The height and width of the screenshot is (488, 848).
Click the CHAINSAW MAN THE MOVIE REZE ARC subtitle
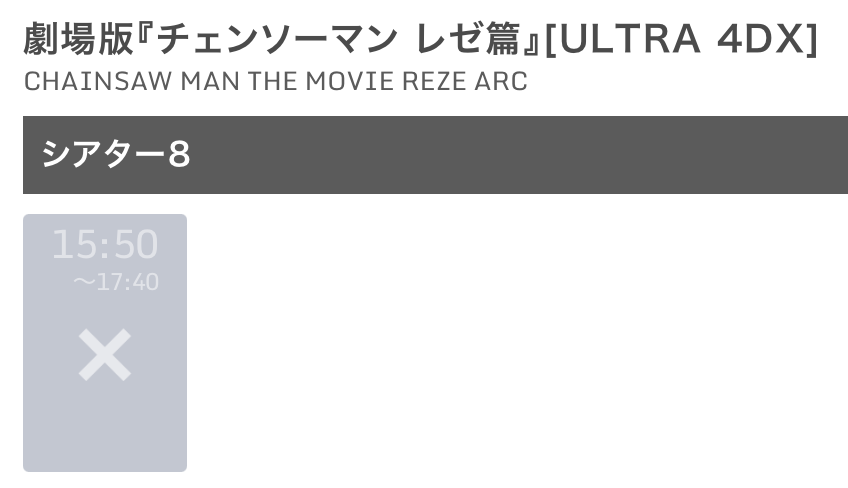click(275, 82)
